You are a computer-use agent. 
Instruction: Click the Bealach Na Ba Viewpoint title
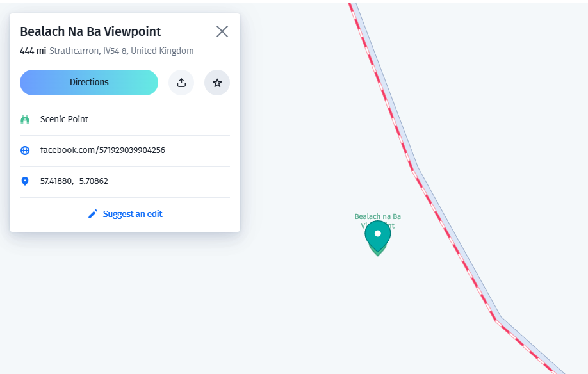click(90, 31)
